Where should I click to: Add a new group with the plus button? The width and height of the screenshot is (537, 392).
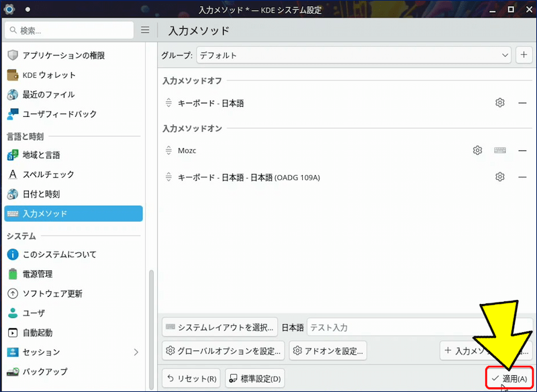(524, 55)
